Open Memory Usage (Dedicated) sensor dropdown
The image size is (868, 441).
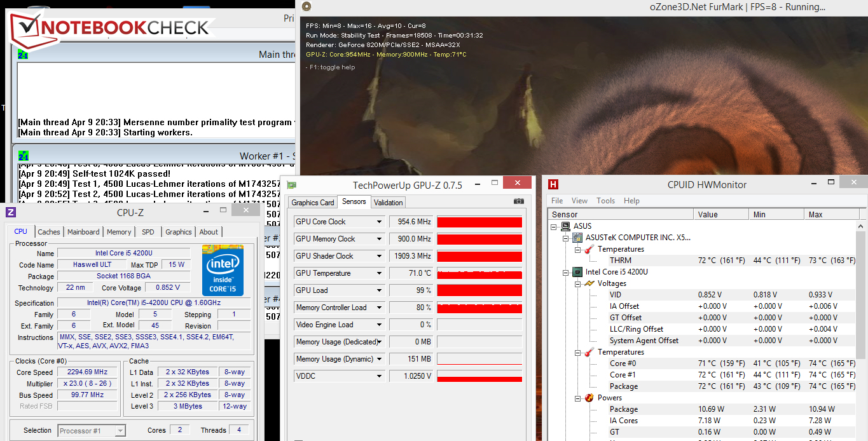(380, 342)
